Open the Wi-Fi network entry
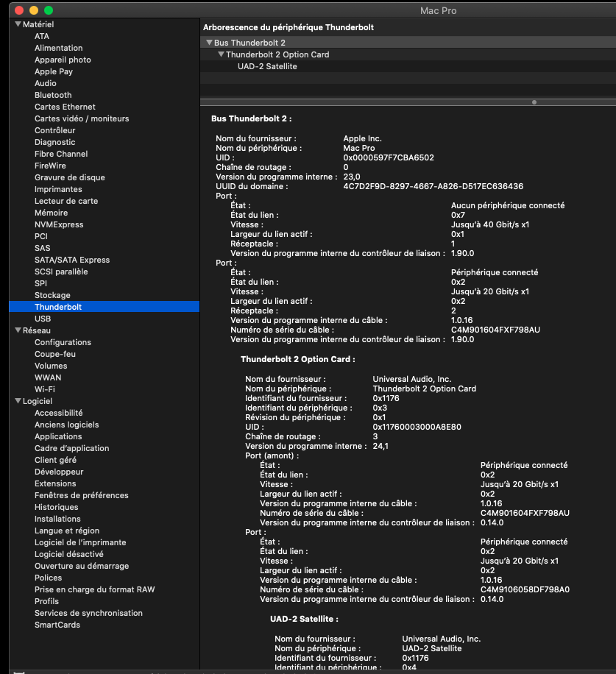Image resolution: width=616 pixels, height=674 pixels. tap(45, 389)
